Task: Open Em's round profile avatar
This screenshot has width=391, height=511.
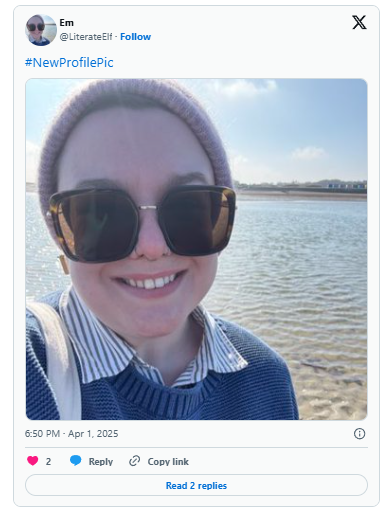Action: 41,30
